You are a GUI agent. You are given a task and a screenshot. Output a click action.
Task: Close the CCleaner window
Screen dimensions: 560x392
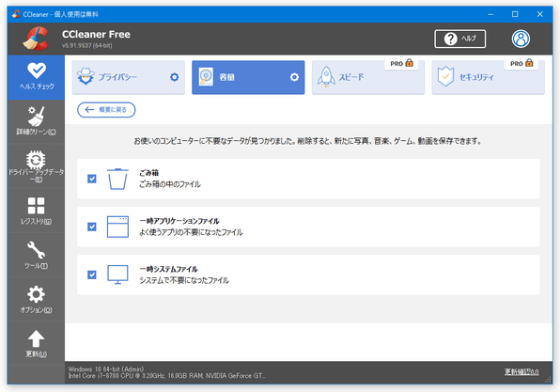[x=540, y=14]
